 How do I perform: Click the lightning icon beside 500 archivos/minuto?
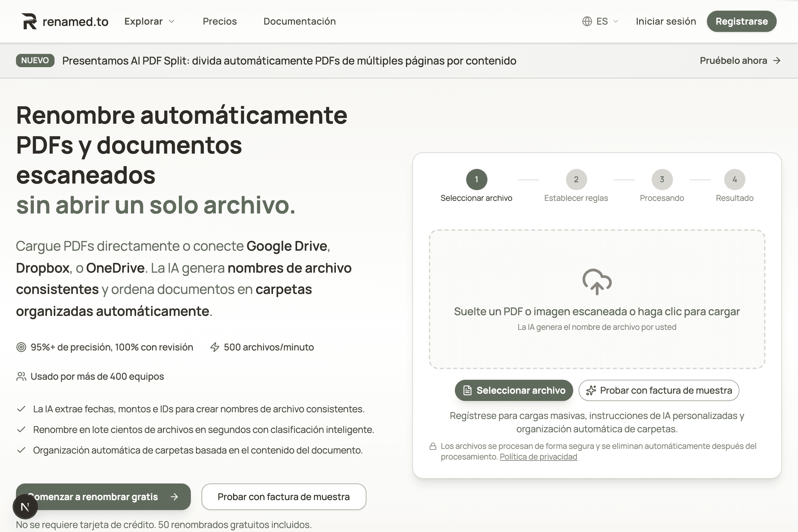(214, 347)
